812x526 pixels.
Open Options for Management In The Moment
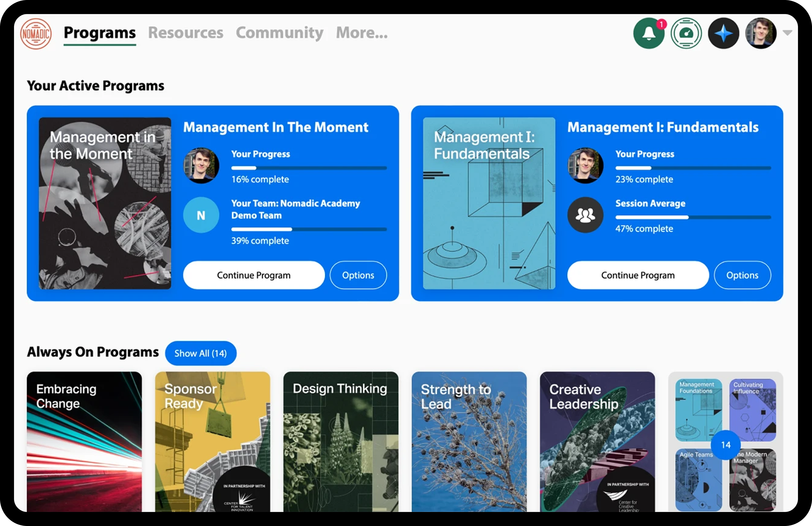tap(358, 275)
